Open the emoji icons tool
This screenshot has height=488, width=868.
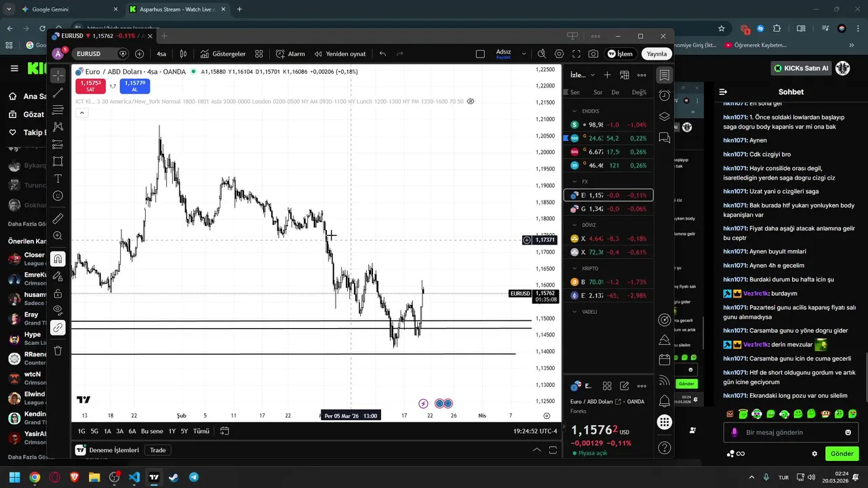pos(58,196)
